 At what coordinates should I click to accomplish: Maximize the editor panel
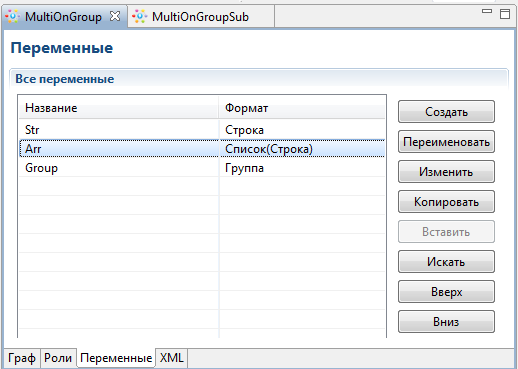tap(505, 14)
